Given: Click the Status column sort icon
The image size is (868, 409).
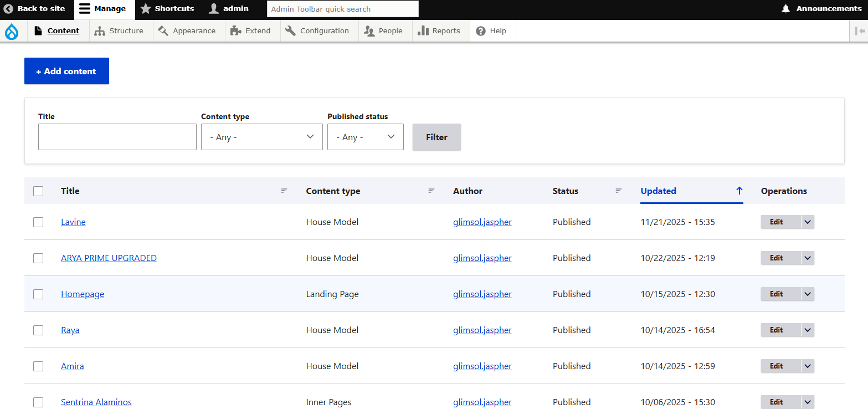Looking at the screenshot, I should (619, 191).
